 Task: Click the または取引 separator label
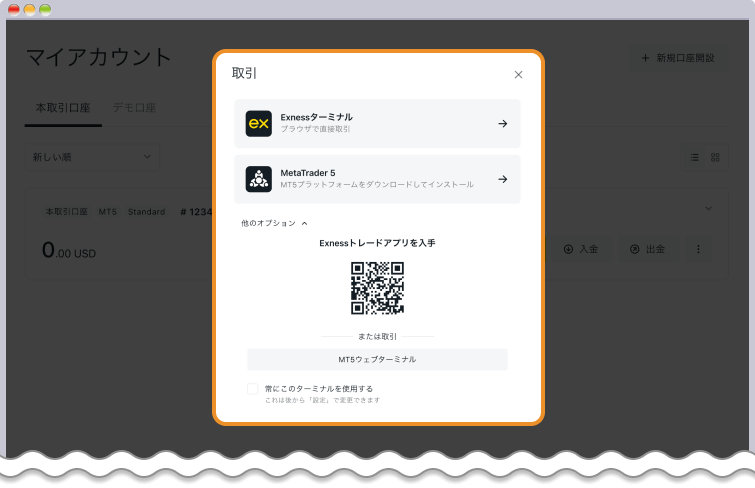coord(377,337)
